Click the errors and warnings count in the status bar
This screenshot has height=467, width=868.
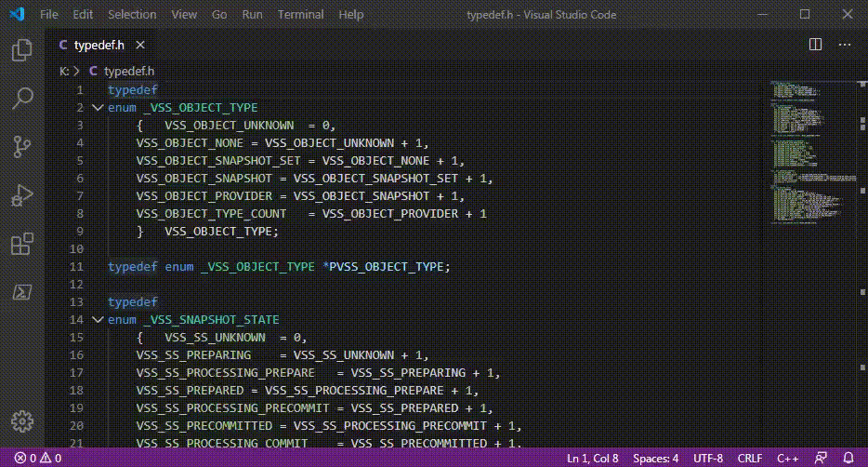pos(38,458)
